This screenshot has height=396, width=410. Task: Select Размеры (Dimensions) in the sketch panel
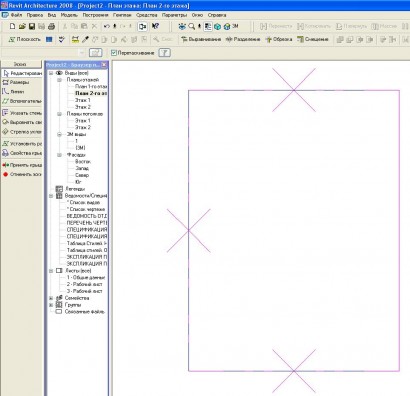[16, 82]
